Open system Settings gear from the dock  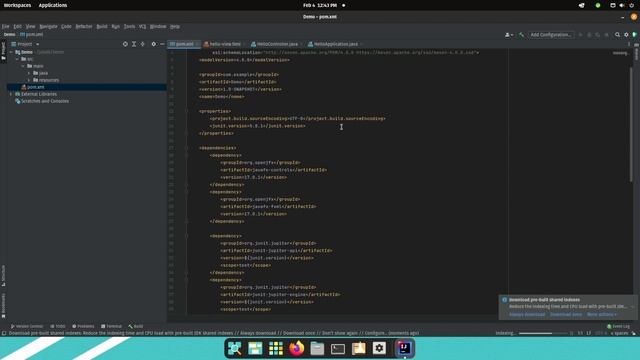point(379,349)
